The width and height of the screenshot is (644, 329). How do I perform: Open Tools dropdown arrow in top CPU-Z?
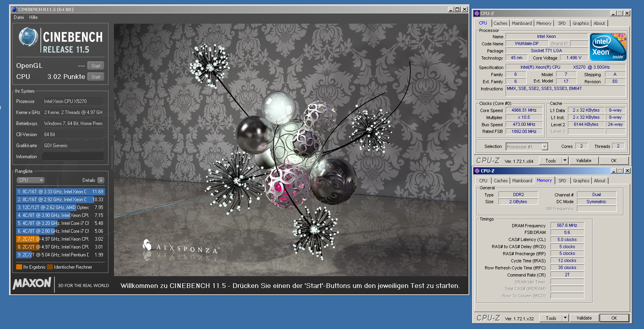(565, 161)
